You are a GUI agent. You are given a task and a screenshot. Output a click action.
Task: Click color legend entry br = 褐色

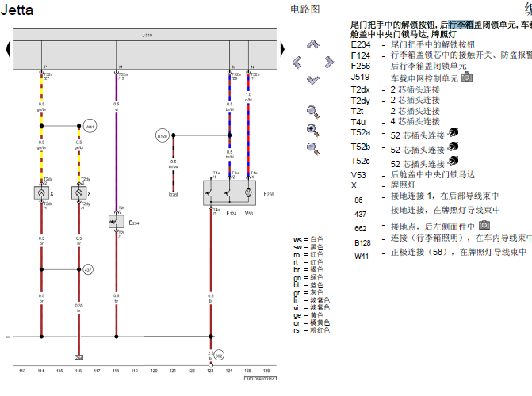point(308,269)
